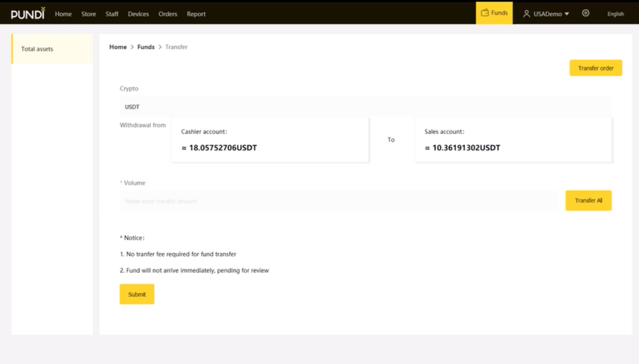Open the Report menu item
The height and width of the screenshot is (364, 639).
click(x=196, y=14)
